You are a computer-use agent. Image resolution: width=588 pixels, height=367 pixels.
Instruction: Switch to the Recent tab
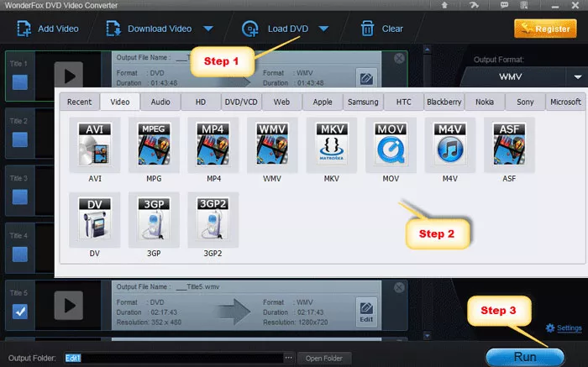(x=79, y=102)
